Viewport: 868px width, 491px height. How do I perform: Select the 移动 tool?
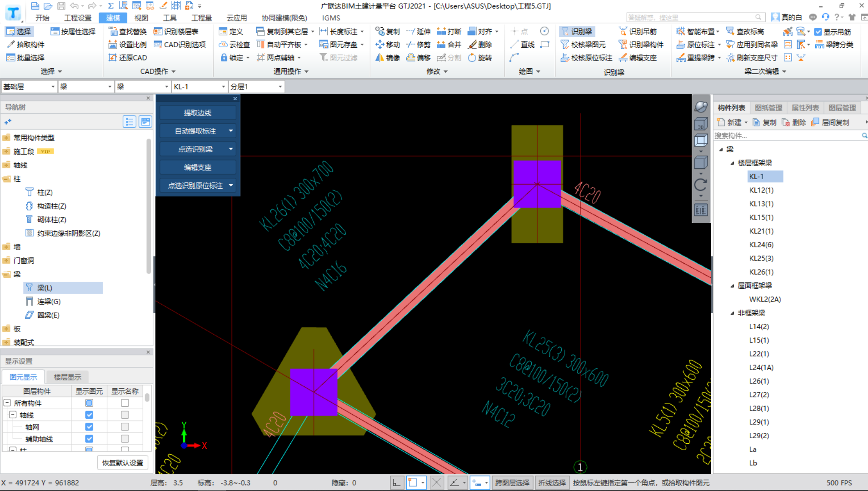tap(388, 45)
